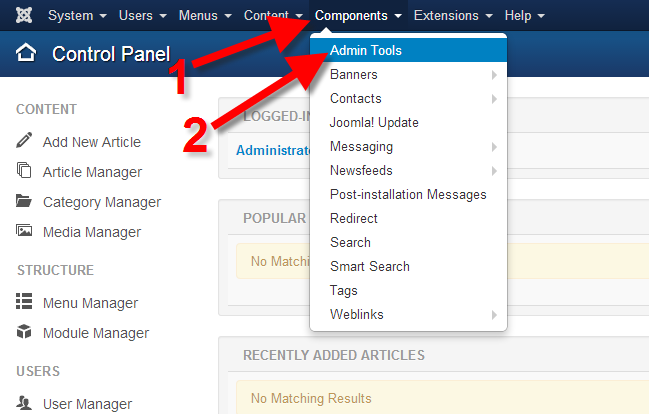Click the Media Manager picture icon
649x414 pixels.
click(24, 231)
